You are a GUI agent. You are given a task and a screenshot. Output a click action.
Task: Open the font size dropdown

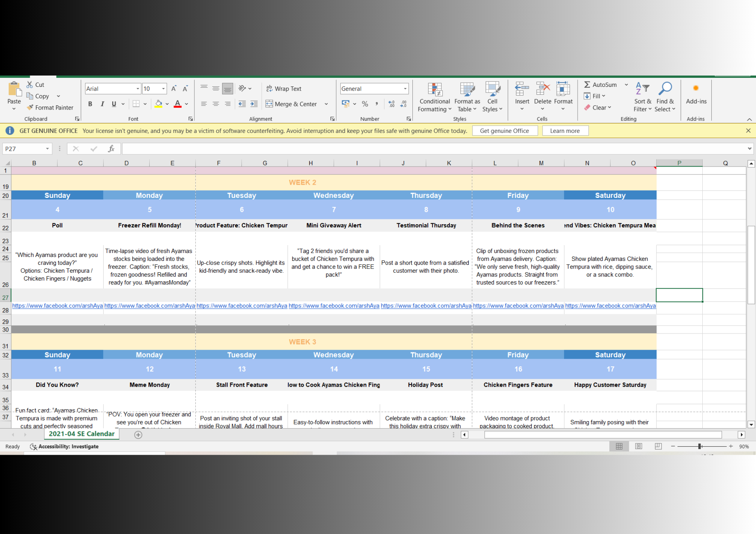coord(163,89)
